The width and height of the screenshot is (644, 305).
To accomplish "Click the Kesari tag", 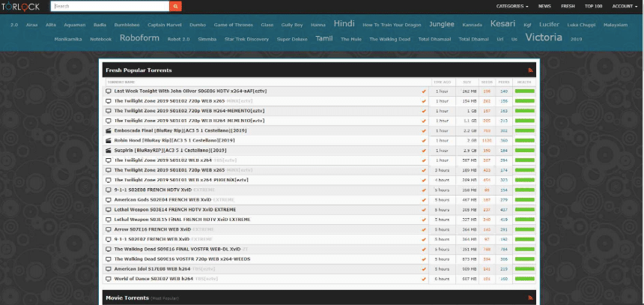I will [x=502, y=23].
